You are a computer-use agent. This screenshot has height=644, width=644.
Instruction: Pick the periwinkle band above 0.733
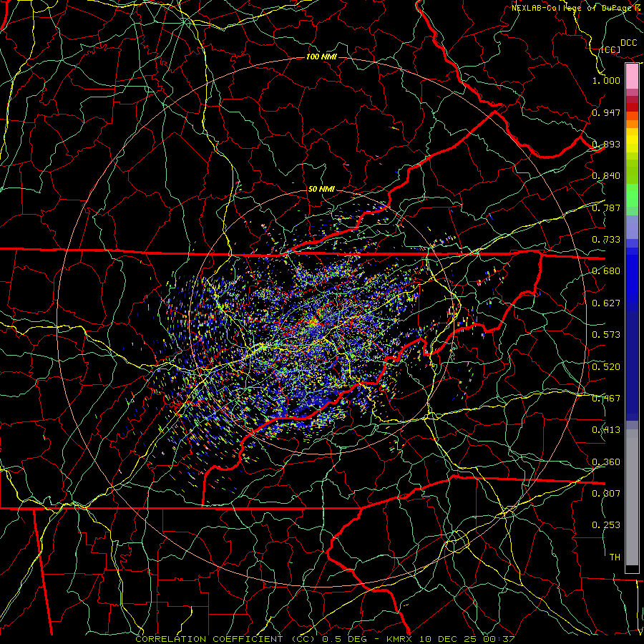coord(632,228)
